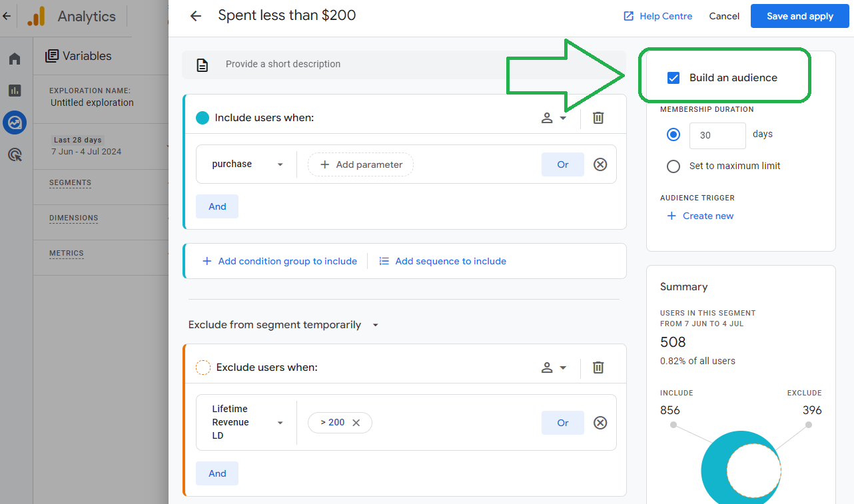Open user scope dropdown in Include group
This screenshot has width=854, height=504.
554,118
